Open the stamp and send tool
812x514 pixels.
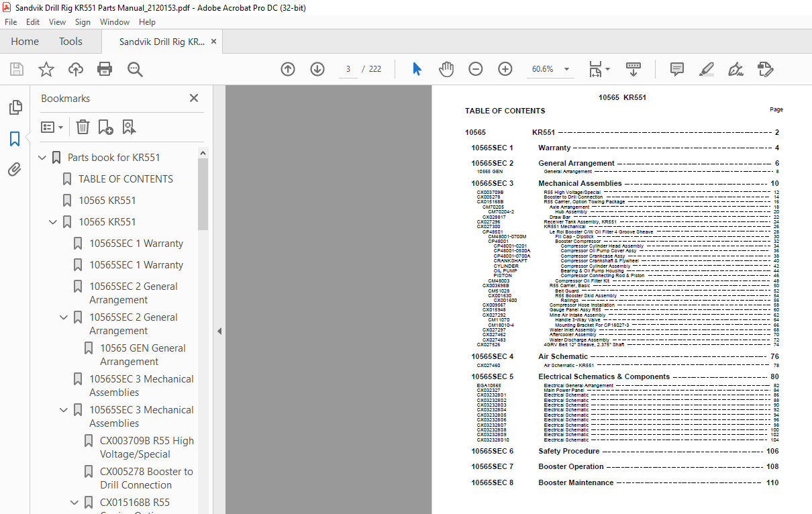tap(765, 69)
